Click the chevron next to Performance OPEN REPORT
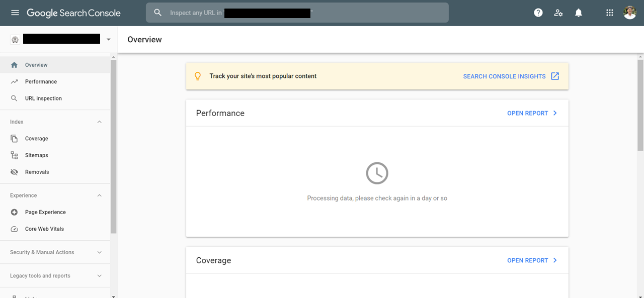 pyautogui.click(x=555, y=113)
